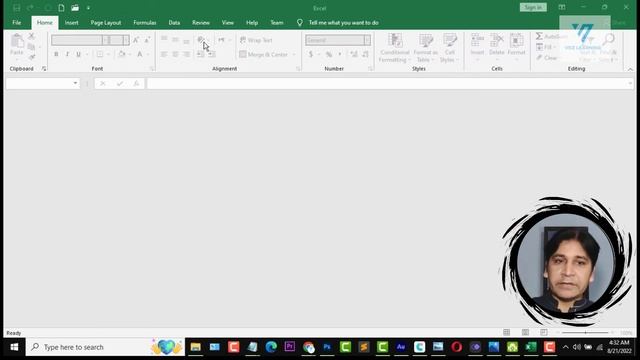The width and height of the screenshot is (640, 360).
Task: Open the Fill dropdown in Editing
Action: pyautogui.click(x=546, y=47)
